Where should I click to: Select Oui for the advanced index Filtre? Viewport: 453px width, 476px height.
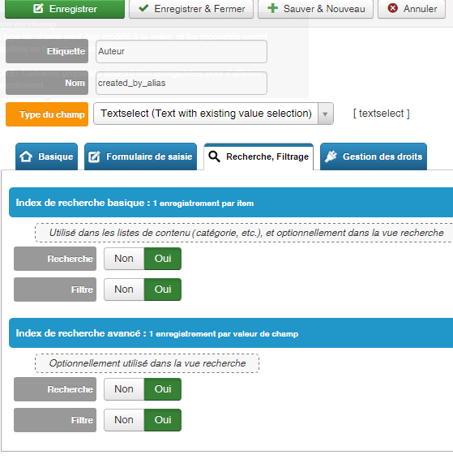pyautogui.click(x=163, y=420)
